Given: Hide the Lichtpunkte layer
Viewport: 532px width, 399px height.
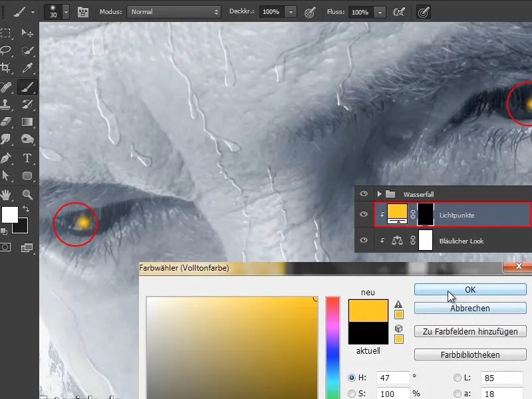Looking at the screenshot, I should pos(364,214).
